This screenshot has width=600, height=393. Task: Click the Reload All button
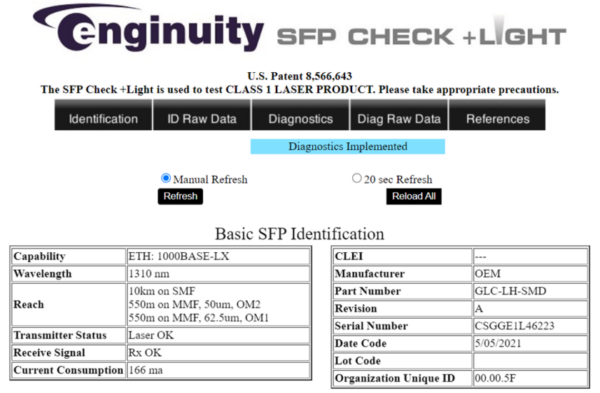point(414,196)
